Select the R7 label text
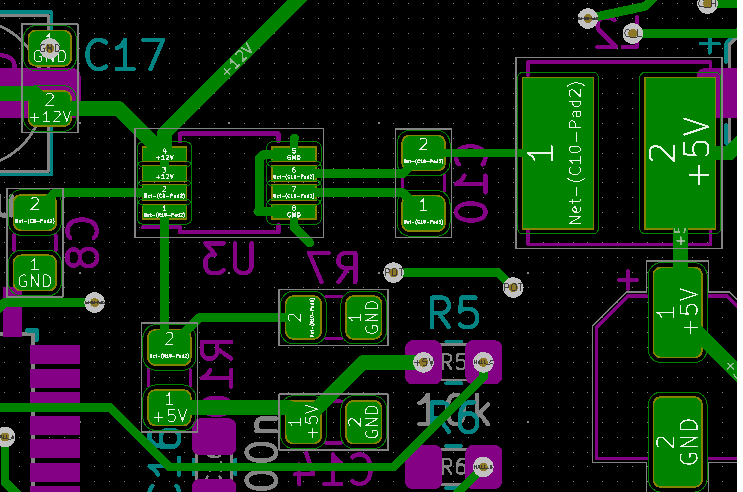Screen dimensions: 743x492 (x=333, y=267)
